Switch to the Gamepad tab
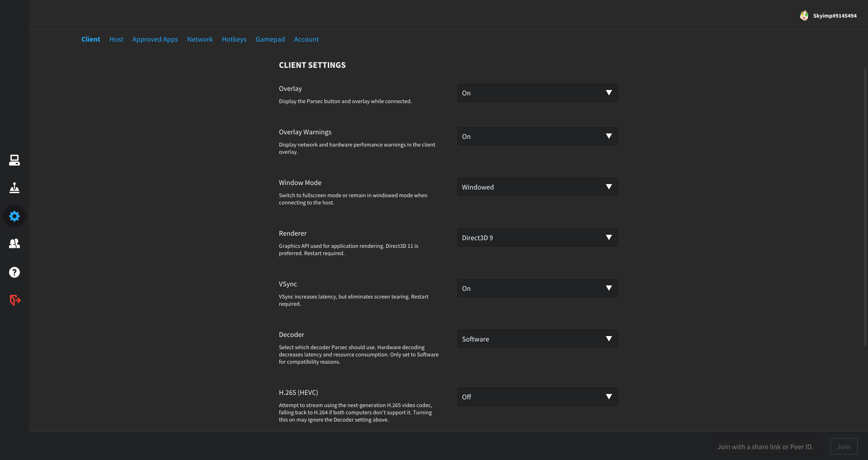Screen dimensions: 868x460 click(270, 39)
